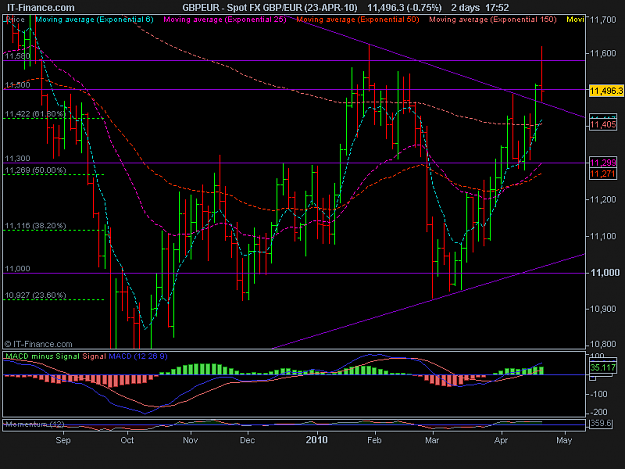This screenshot has width=625, height=469.
Task: Click the Sep label on time axis
Action: [x=63, y=440]
